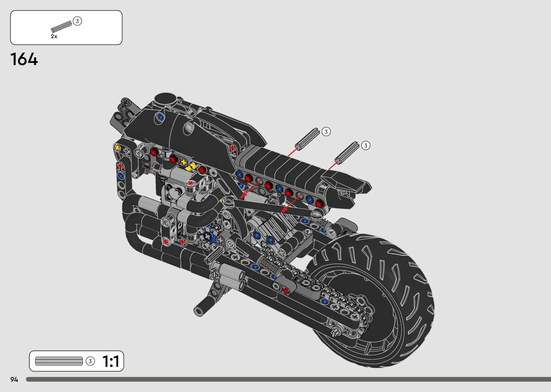The width and height of the screenshot is (551, 392).
Task: Click the life-size axle in 1:1 box
Action: point(59,361)
